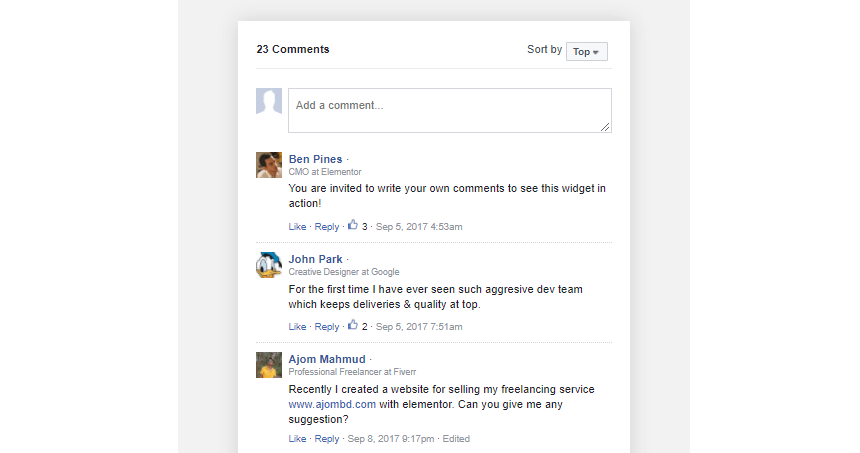Open the Ajom Mahmud name link
The width and height of the screenshot is (860, 453).
pyautogui.click(x=327, y=359)
